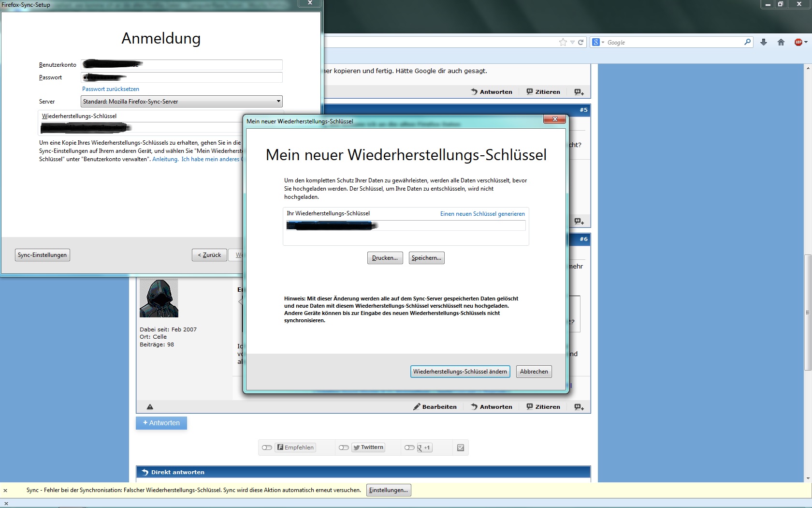
Task: Click Zitieren in the top forum post
Action: pos(543,92)
